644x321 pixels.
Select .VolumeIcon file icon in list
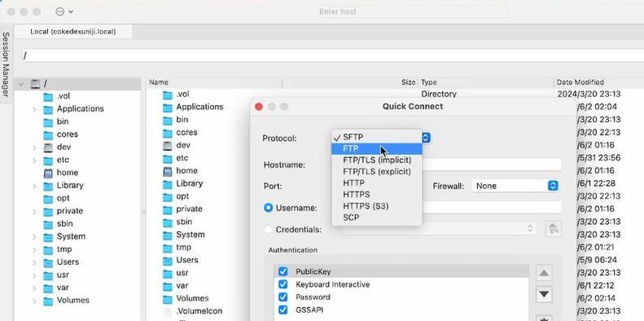(167, 311)
